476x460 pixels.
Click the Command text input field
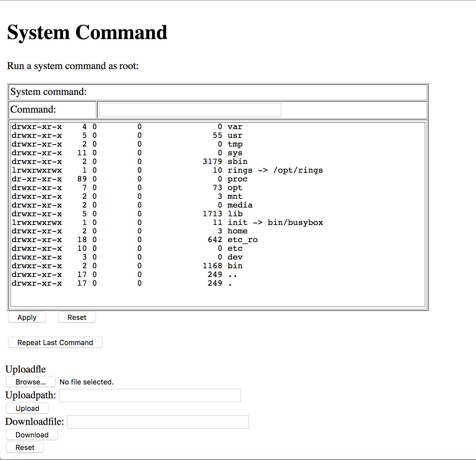[190, 110]
